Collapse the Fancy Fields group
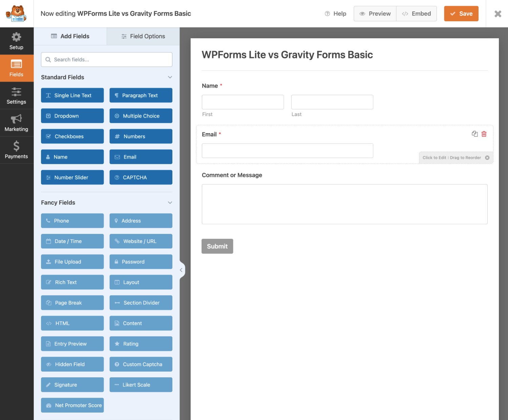Viewport: 508px width, 420px height. click(x=170, y=202)
